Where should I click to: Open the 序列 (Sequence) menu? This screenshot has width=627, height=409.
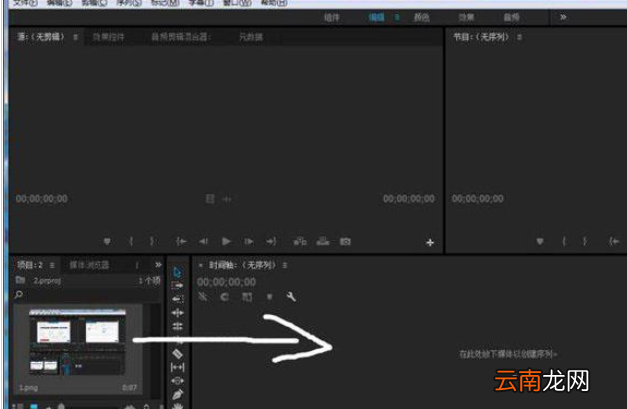[x=129, y=2]
